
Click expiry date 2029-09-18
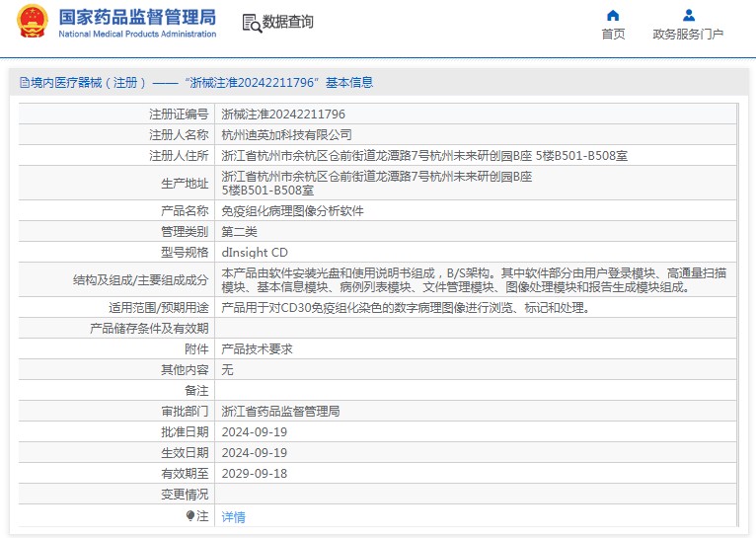(x=254, y=474)
